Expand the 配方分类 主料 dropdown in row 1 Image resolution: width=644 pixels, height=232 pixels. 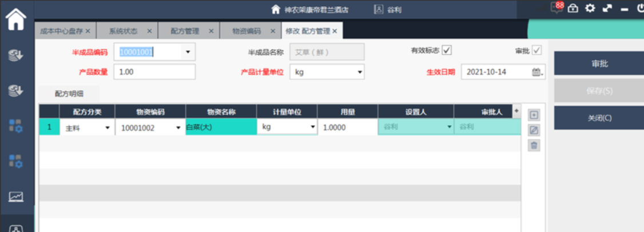tap(107, 128)
